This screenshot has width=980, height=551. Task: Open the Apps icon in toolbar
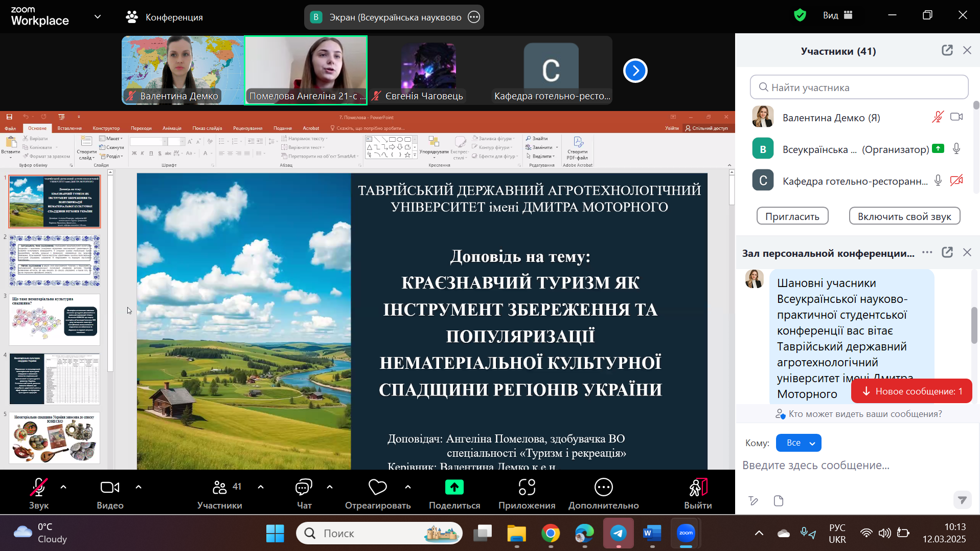[527, 488]
